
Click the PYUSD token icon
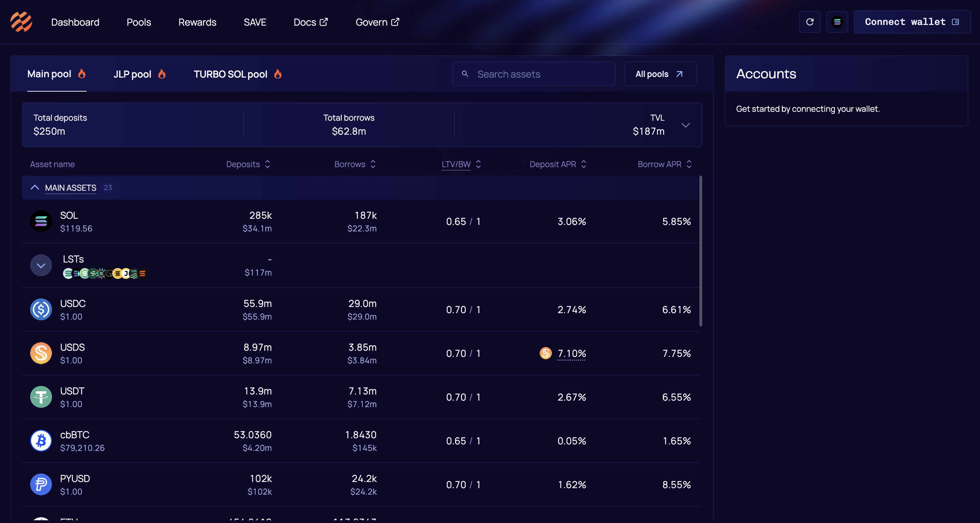(41, 484)
